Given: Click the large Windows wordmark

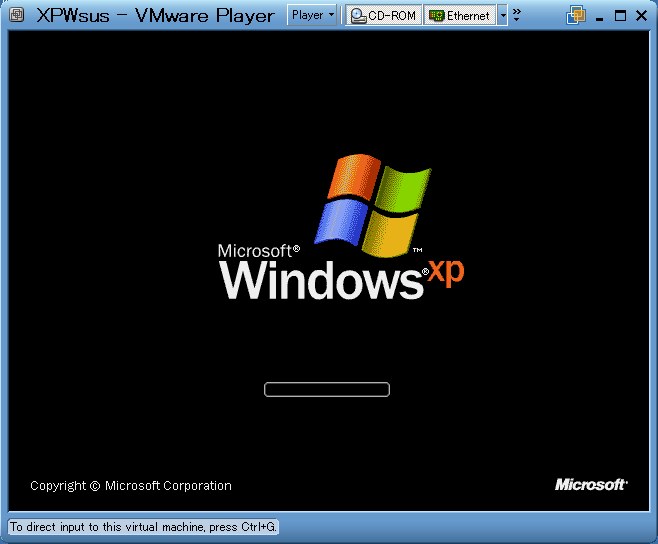Looking at the screenshot, I should pyautogui.click(x=322, y=279).
